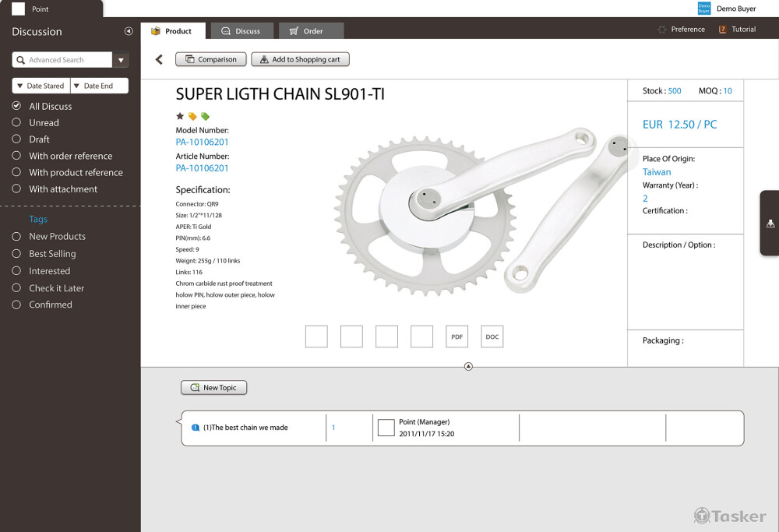Select the Unread radio filter
The height and width of the screenshot is (532, 779).
16,122
